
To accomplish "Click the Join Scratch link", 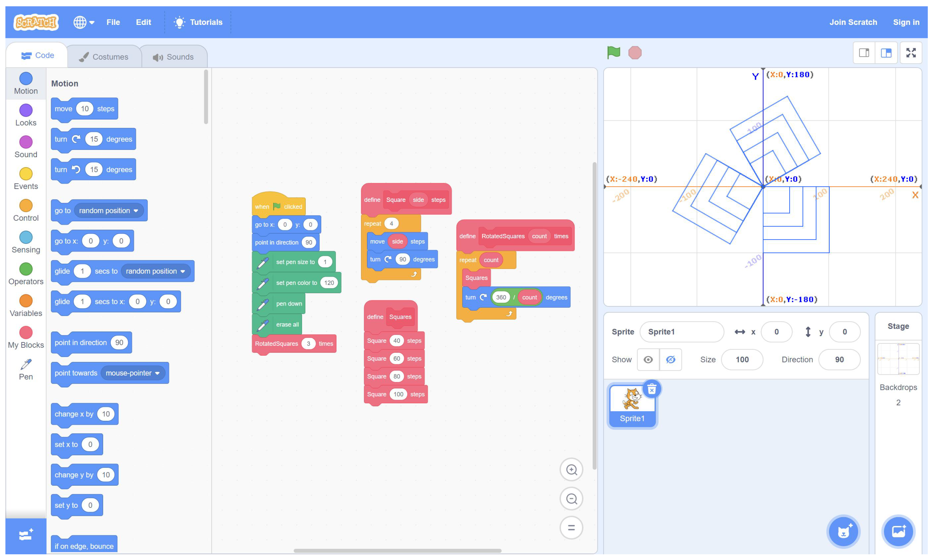I will click(853, 22).
